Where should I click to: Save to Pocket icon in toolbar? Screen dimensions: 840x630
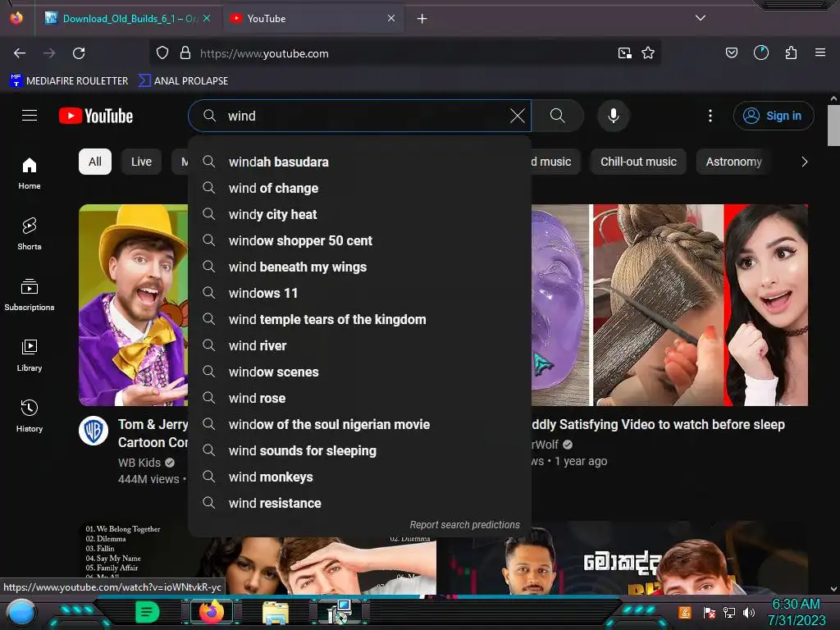731,52
